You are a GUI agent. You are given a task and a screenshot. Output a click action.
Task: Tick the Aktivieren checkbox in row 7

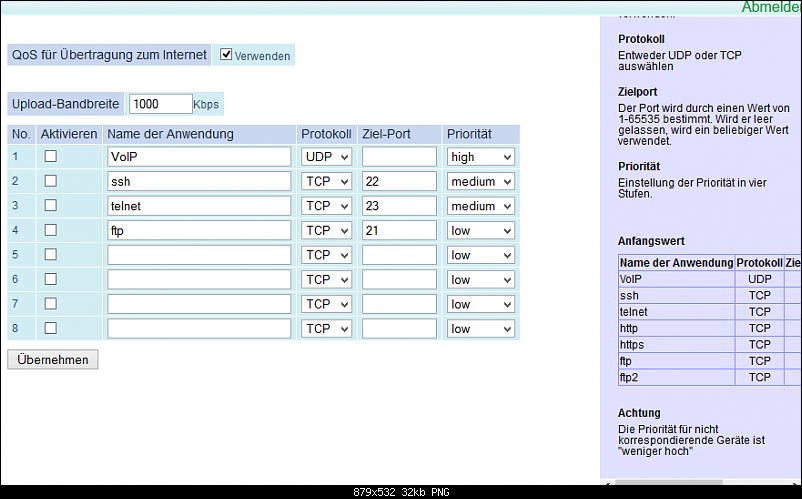(x=51, y=304)
